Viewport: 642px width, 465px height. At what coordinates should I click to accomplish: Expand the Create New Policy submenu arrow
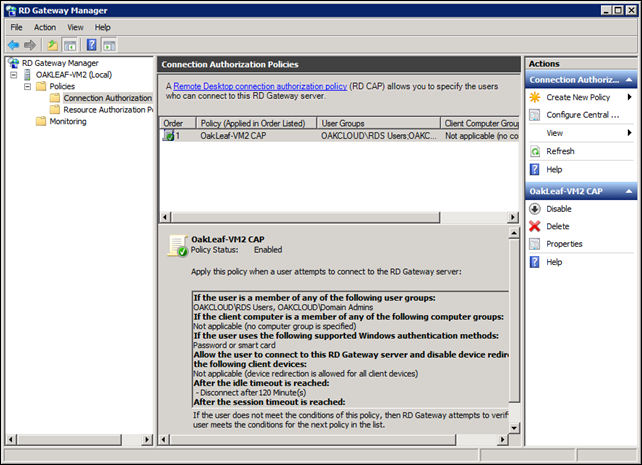(x=630, y=97)
